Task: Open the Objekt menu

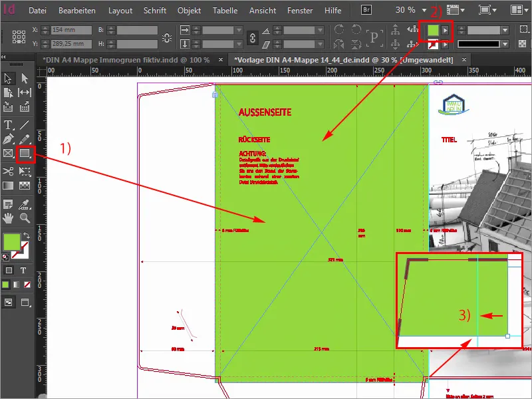Action: (x=189, y=11)
